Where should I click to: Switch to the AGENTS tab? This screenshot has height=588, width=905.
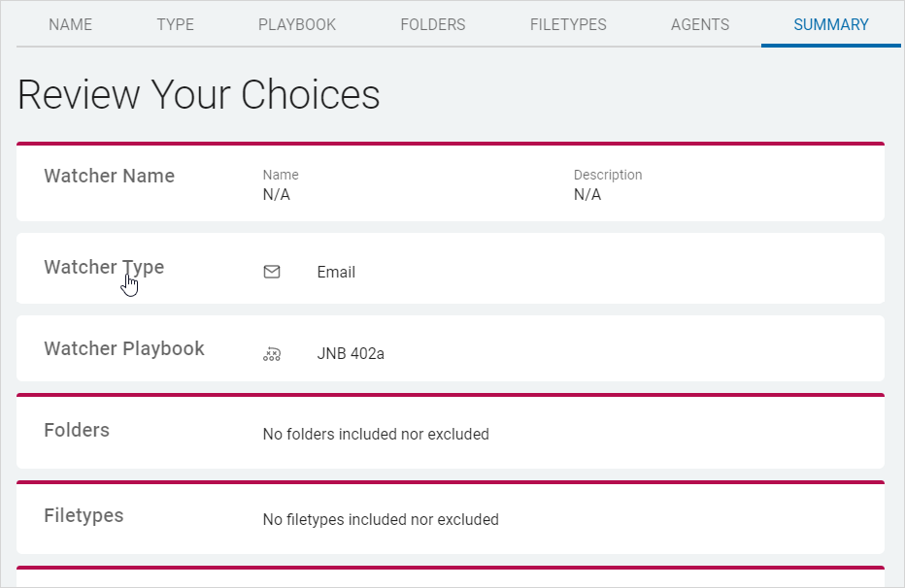(x=700, y=25)
